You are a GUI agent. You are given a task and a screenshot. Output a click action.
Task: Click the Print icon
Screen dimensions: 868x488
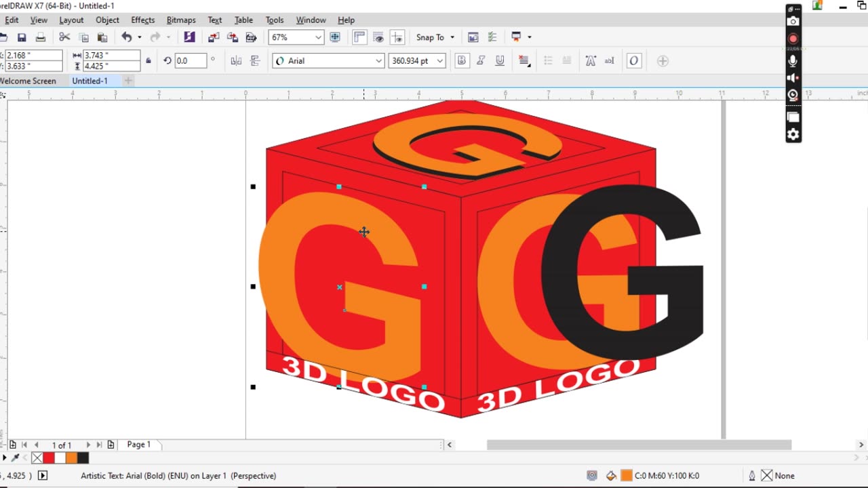[x=41, y=38]
